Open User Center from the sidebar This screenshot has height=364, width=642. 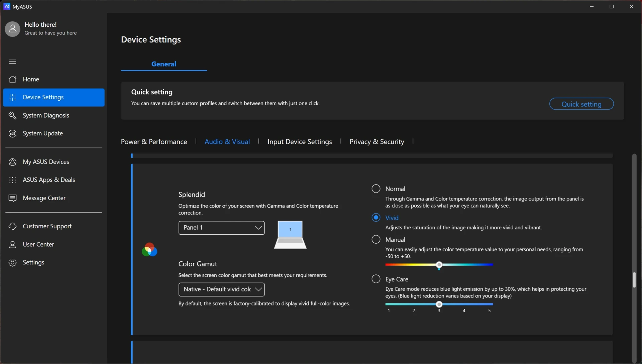(x=54, y=244)
